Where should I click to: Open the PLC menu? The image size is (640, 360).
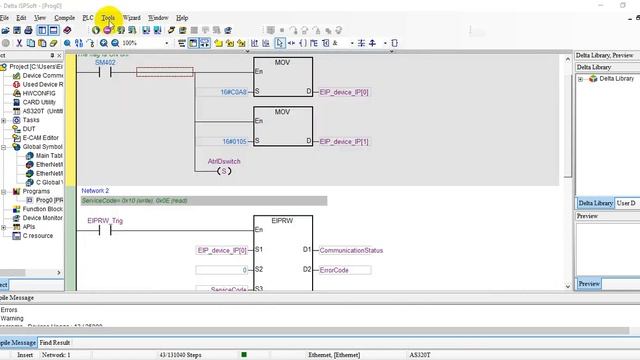point(88,18)
